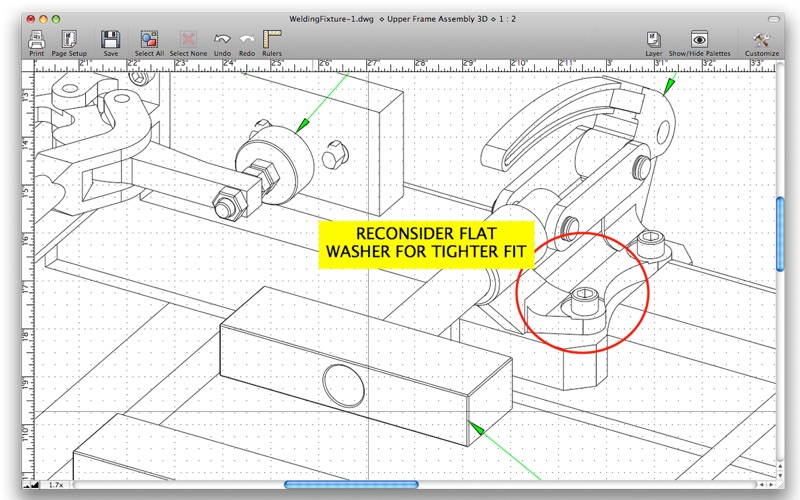Click the vertical scrollbar thumb
800x500 pixels.
point(781,232)
